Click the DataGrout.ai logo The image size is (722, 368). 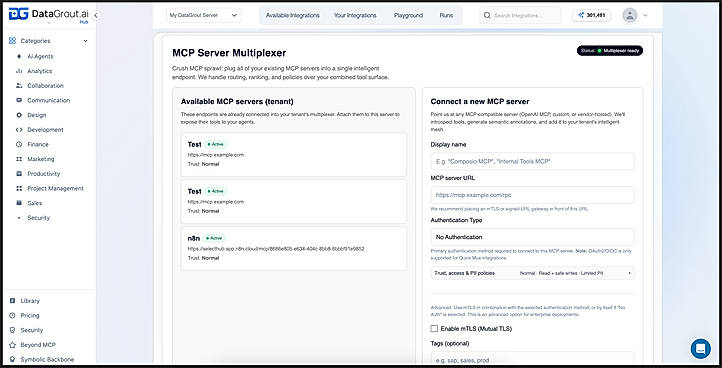pyautogui.click(x=48, y=15)
